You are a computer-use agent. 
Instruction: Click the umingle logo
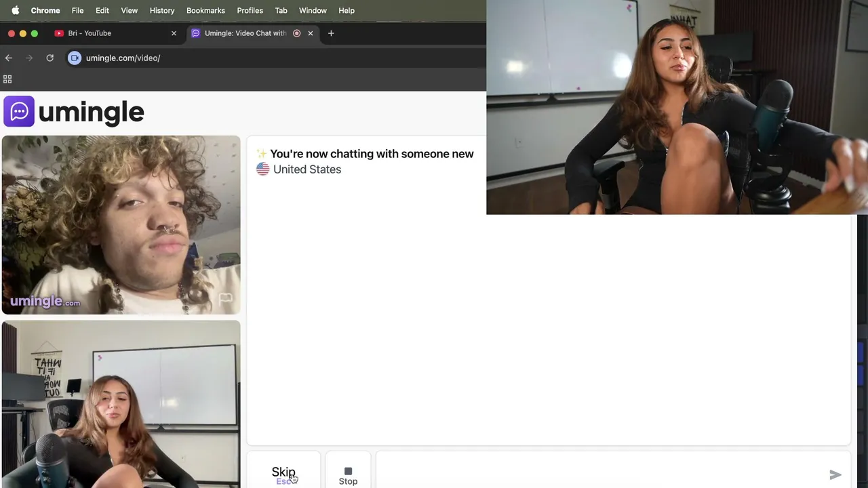click(74, 112)
